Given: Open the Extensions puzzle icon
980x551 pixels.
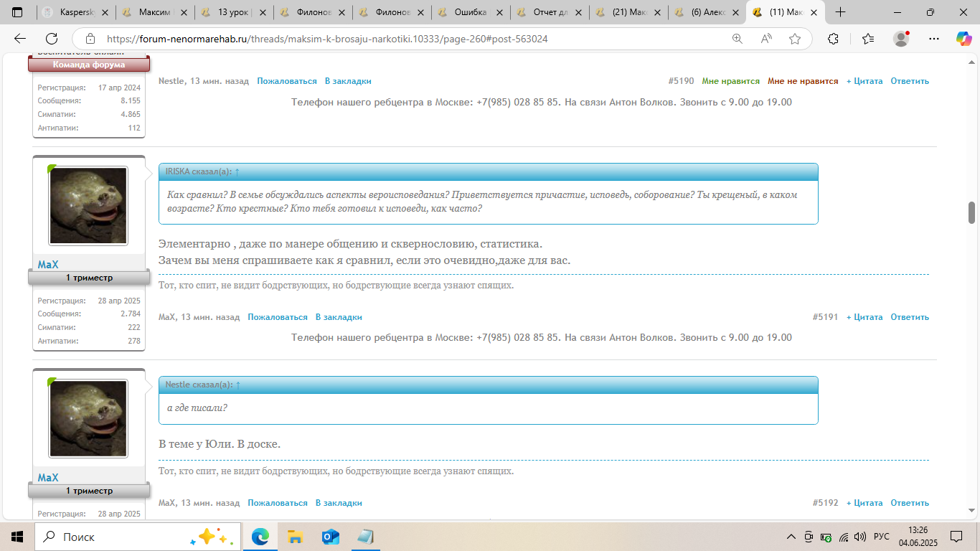Looking at the screenshot, I should (833, 39).
